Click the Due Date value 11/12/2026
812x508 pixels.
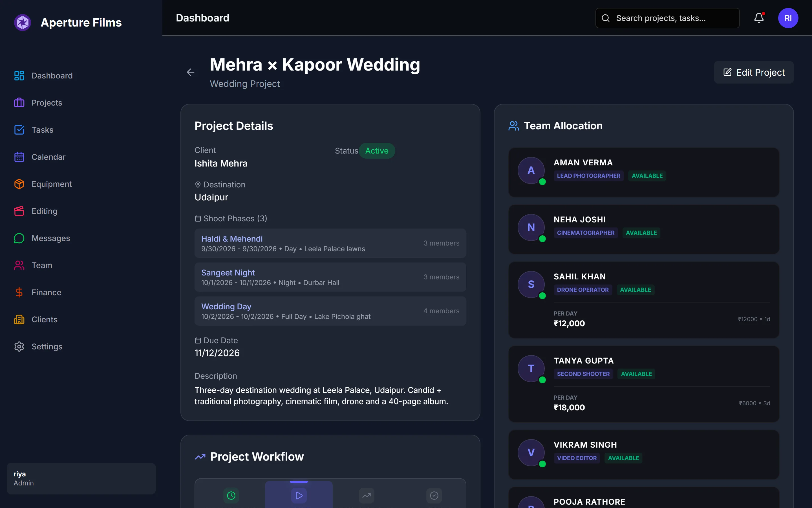pos(217,353)
